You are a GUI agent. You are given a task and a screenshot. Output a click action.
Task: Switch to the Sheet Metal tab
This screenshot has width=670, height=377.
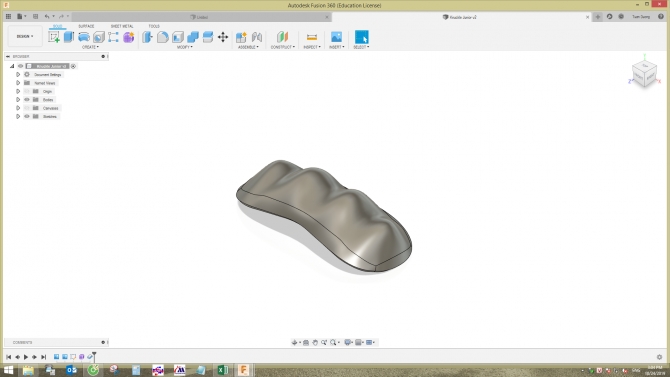(122, 27)
